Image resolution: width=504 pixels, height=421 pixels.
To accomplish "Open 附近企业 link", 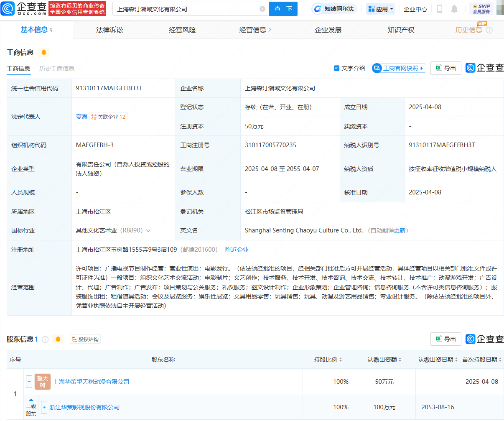I will 237,250.
